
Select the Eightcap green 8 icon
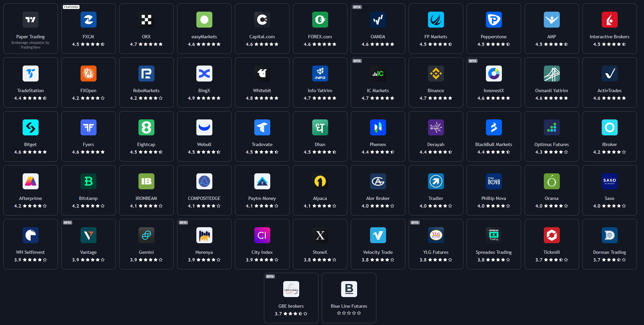click(146, 127)
